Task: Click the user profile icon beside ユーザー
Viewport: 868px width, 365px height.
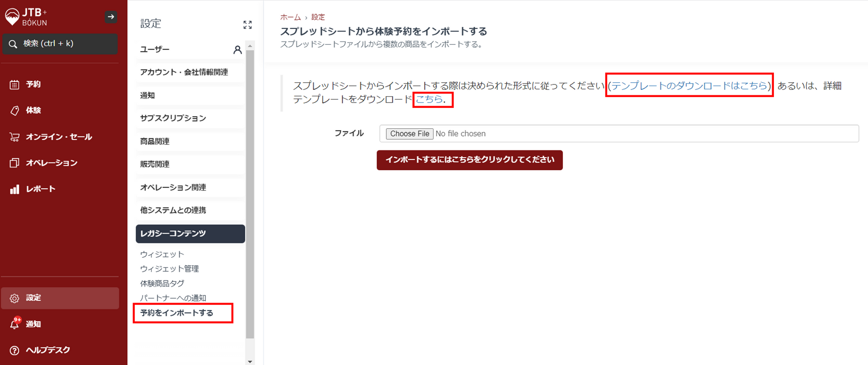Action: click(237, 50)
